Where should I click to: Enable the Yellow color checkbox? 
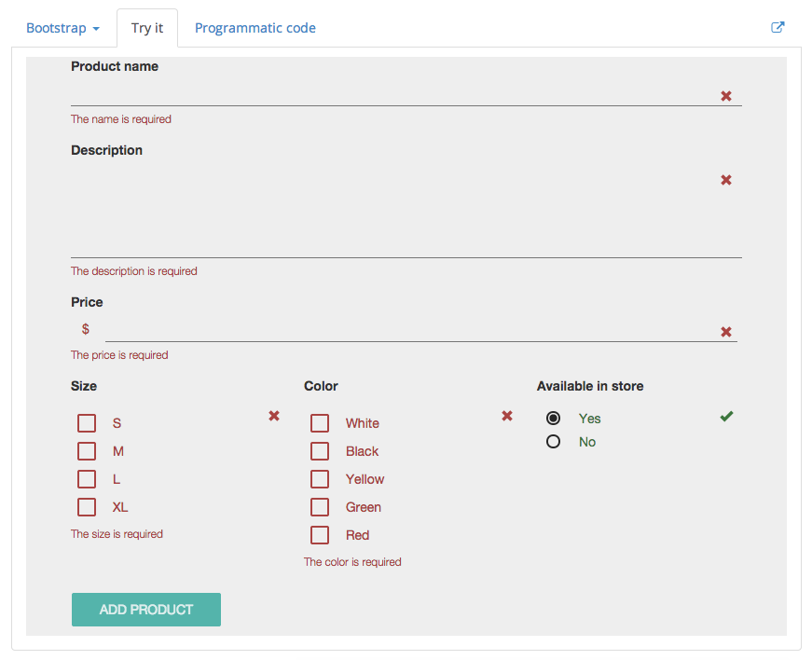click(x=320, y=479)
